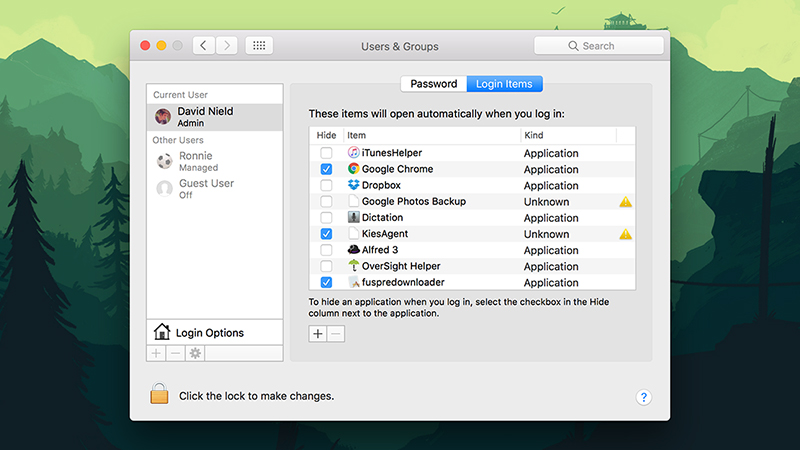The image size is (800, 450).
Task: Click Unknown kind for KiesAgent
Action: click(x=546, y=234)
